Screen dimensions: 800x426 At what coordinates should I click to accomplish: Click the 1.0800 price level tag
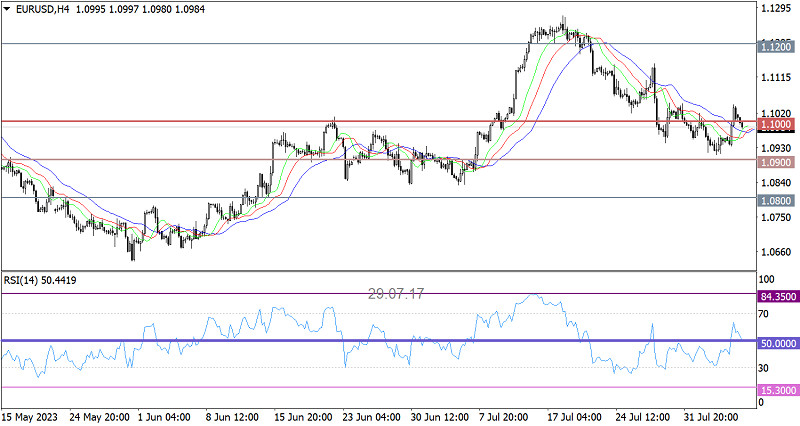[x=776, y=200]
